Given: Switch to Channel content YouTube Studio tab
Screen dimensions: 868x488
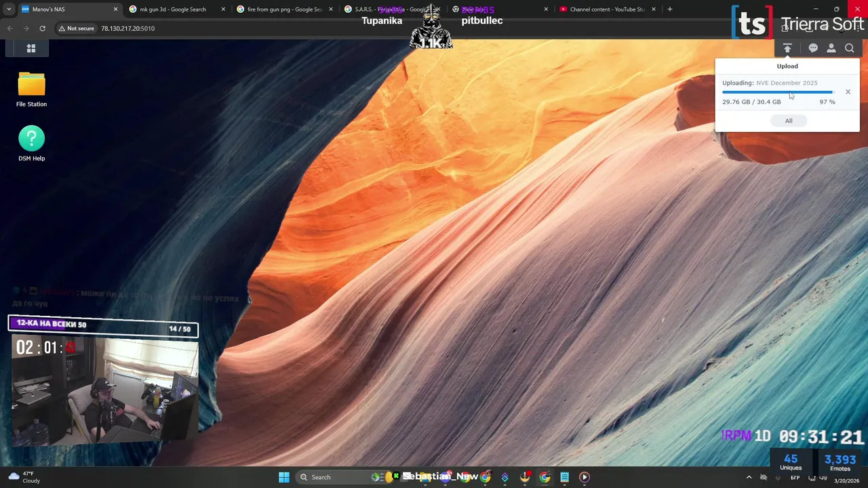Looking at the screenshot, I should [607, 9].
